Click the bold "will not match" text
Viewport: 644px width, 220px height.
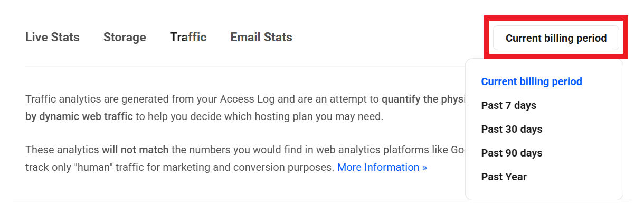click(135, 150)
